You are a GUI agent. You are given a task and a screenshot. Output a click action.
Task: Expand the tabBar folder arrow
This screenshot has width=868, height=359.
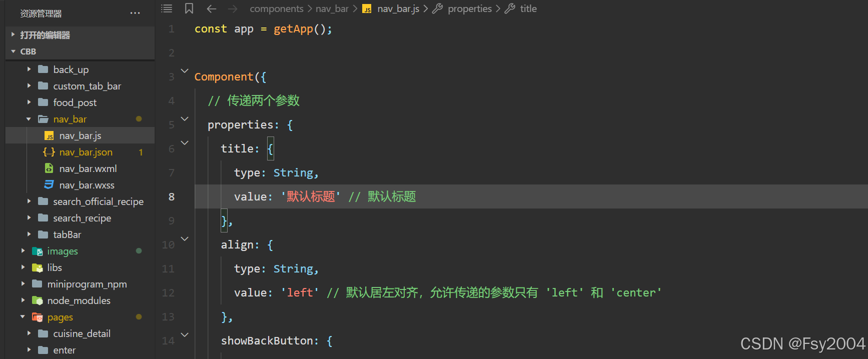pos(29,234)
